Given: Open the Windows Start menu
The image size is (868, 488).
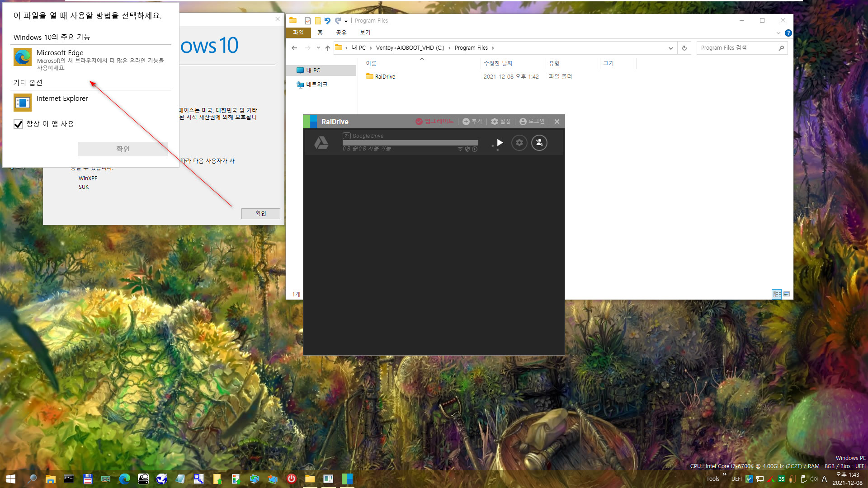Looking at the screenshot, I should tap(11, 479).
